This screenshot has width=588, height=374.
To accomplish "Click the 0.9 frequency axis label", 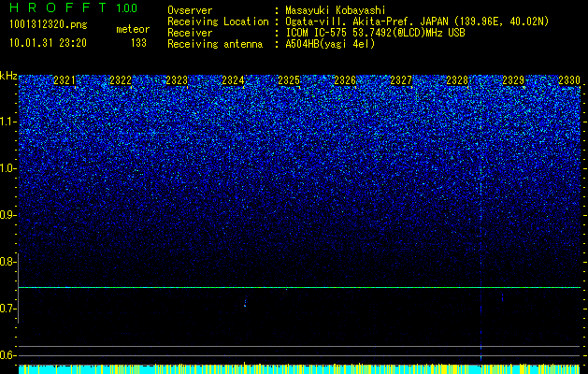I will (8, 215).
